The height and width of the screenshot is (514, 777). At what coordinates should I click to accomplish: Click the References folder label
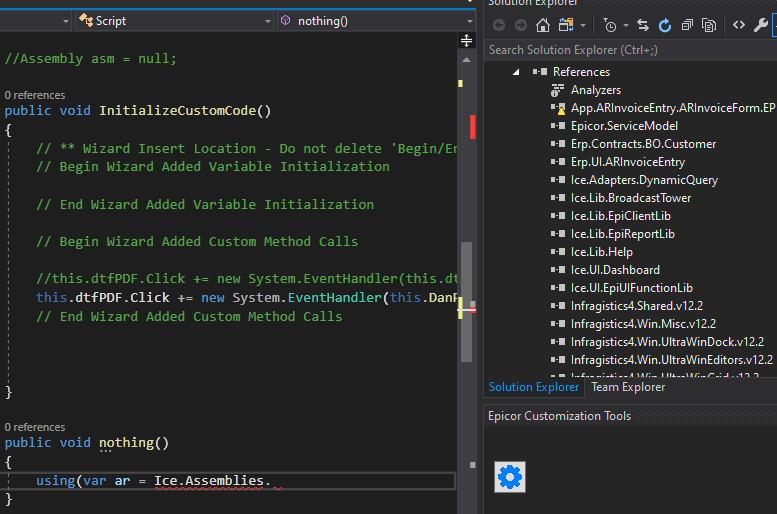581,72
